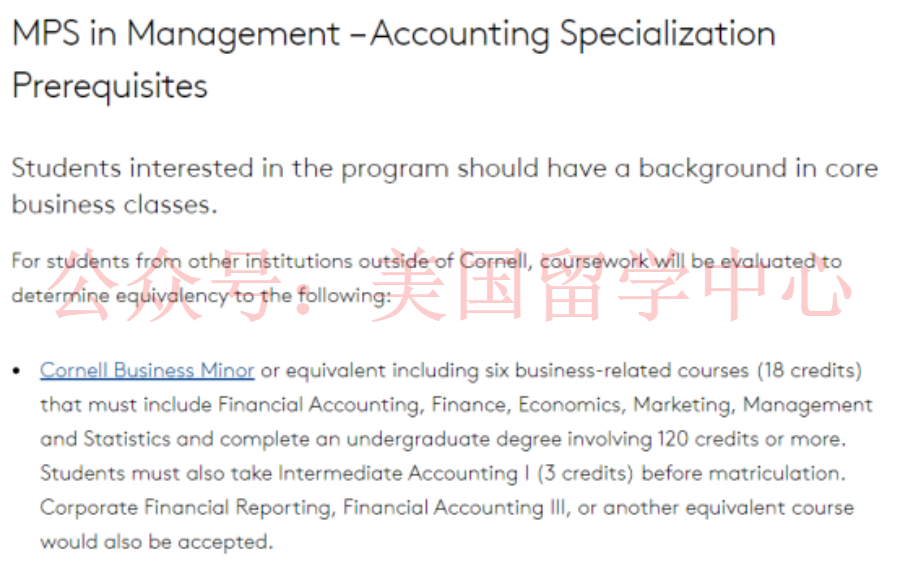This screenshot has height=565, width=900.
Task: Click 'Intermediate Accounting I' course name
Action: (404, 474)
